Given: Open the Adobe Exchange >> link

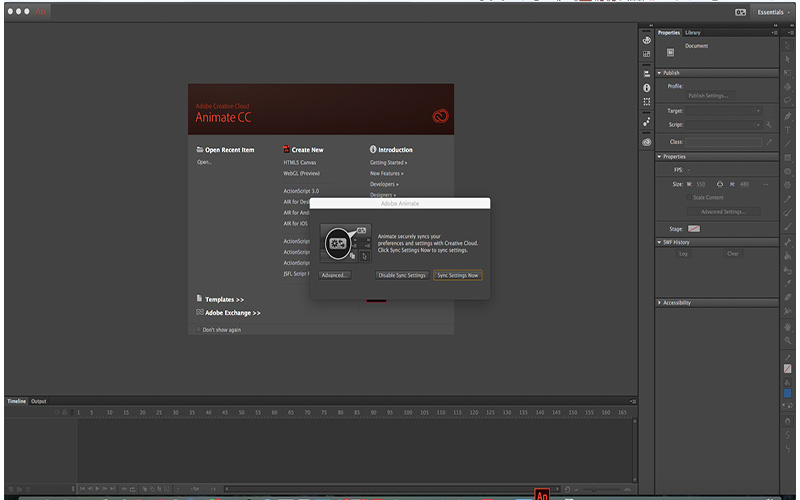Looking at the screenshot, I should point(233,313).
